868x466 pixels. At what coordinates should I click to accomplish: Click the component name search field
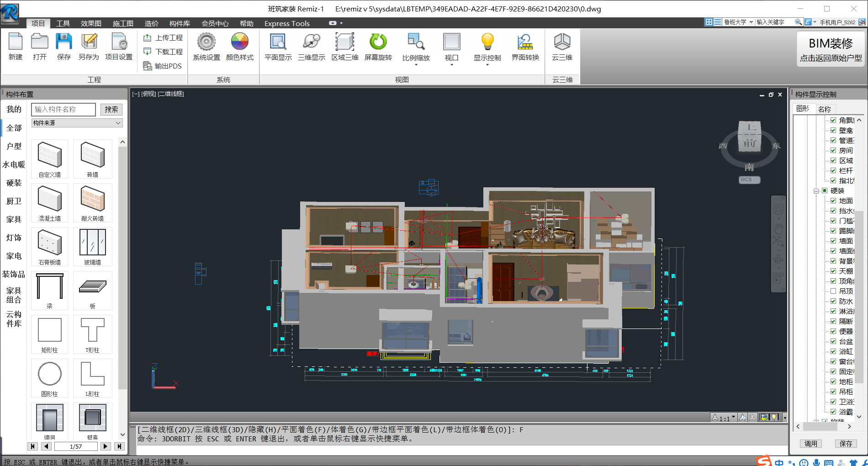click(64, 109)
